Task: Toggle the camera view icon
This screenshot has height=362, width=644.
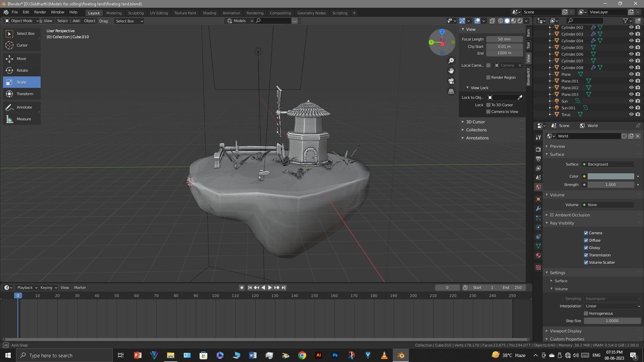Action: pos(451,81)
